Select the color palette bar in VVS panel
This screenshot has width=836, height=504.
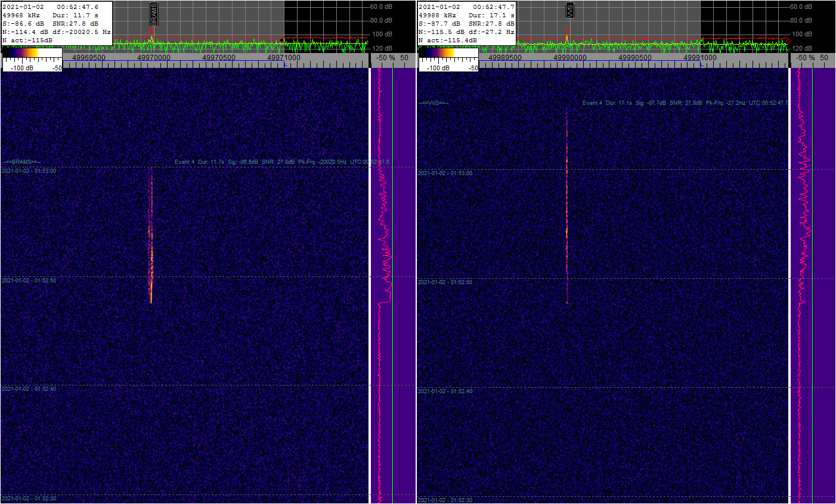pyautogui.click(x=448, y=53)
